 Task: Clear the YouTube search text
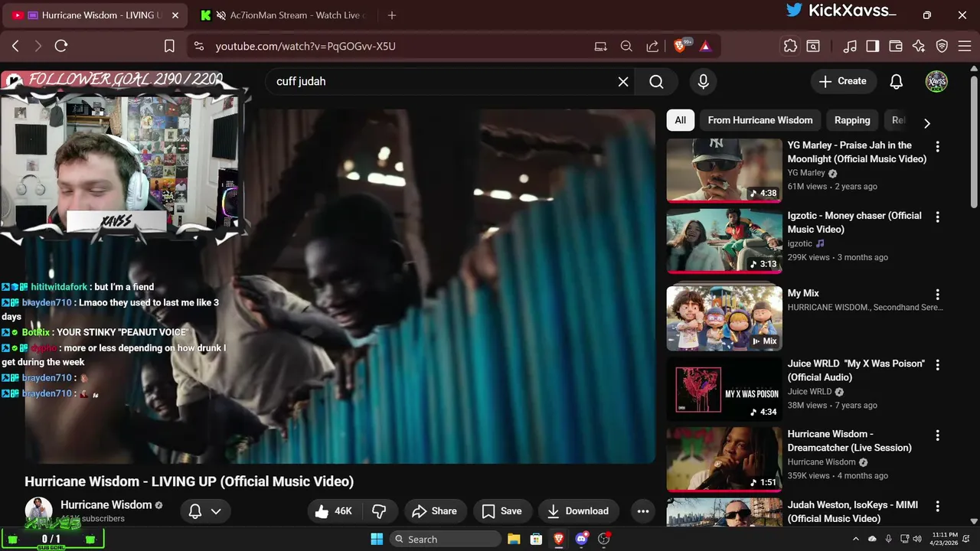pos(623,81)
